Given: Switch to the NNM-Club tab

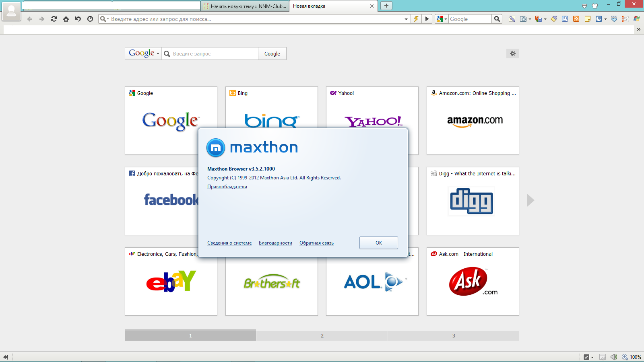Looking at the screenshot, I should pos(245,6).
